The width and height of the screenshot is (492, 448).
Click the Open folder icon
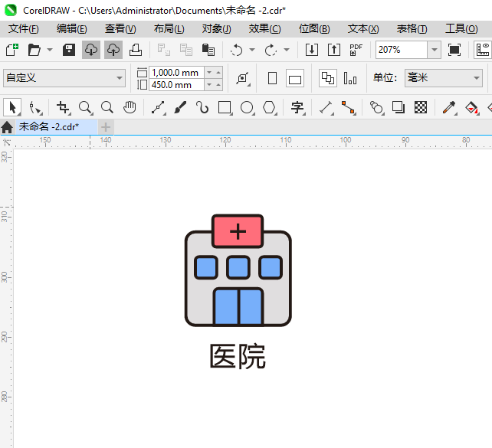click(x=34, y=50)
